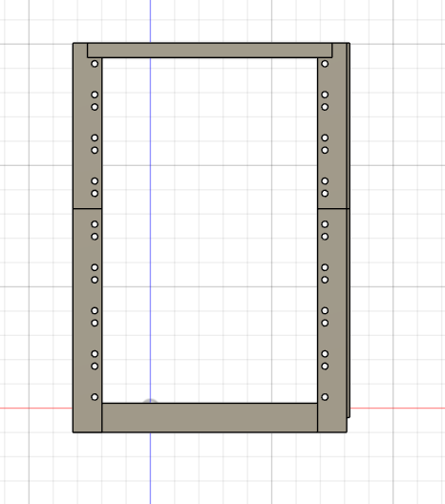The height and width of the screenshot is (504, 445).
Task: Click the red horizontal axis line left of frame
Action: click(x=36, y=409)
